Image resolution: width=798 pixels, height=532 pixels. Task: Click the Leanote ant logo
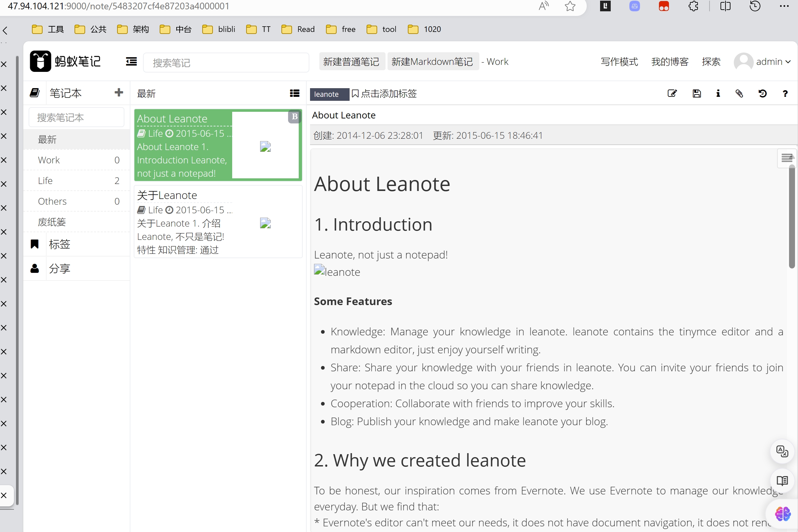(40, 61)
